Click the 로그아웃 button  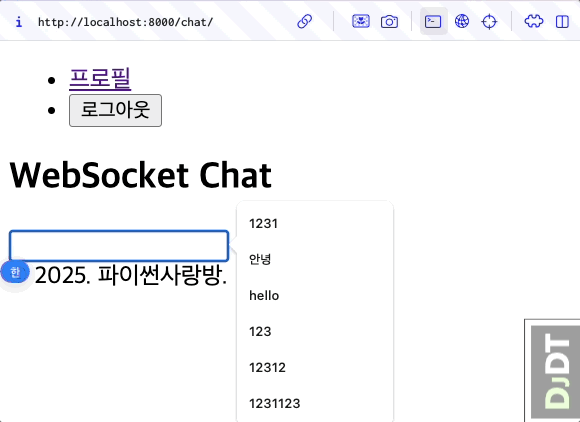point(115,110)
